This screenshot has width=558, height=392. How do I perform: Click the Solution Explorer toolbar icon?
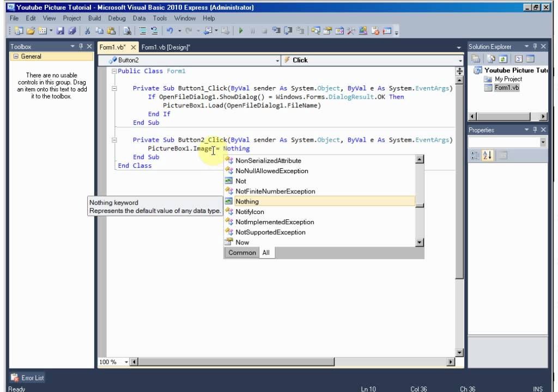316,31
